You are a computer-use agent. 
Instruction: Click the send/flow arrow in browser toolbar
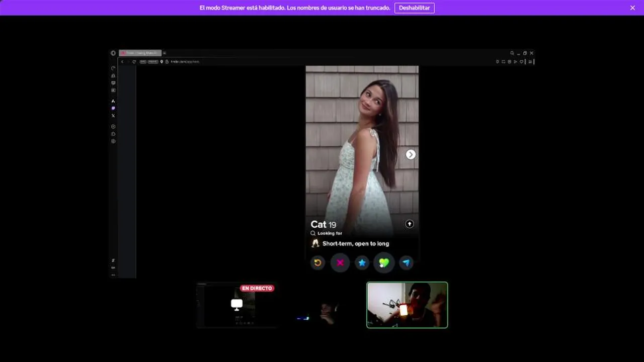point(515,62)
